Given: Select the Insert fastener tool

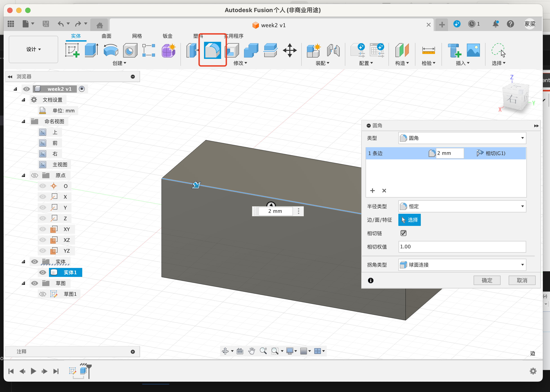Looking at the screenshot, I should tap(455, 50).
